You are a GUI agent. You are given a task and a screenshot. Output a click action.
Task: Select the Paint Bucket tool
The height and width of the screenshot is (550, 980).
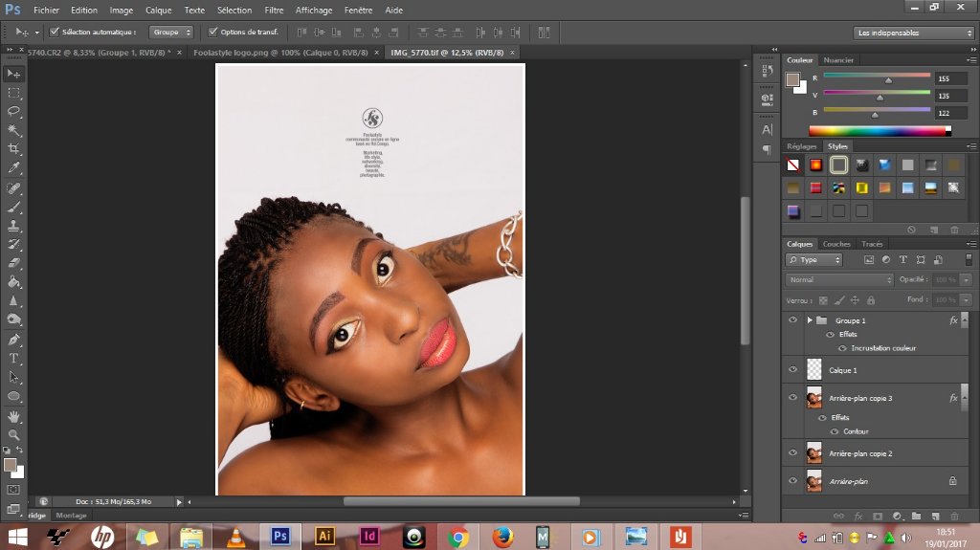[13, 282]
